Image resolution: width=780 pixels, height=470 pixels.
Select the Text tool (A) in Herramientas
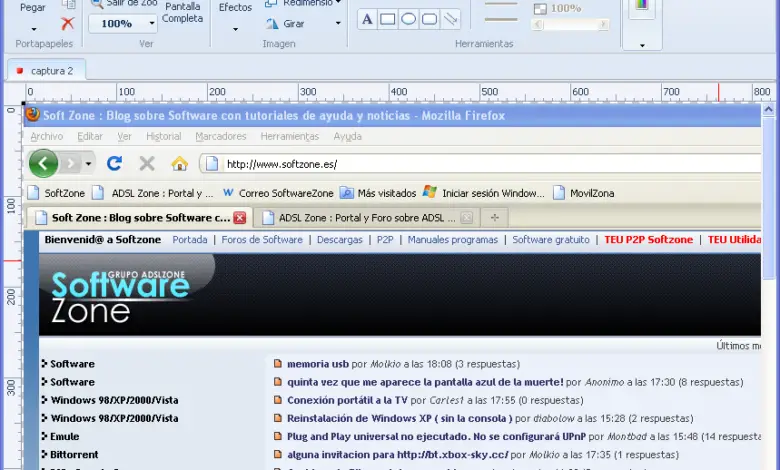(x=367, y=19)
